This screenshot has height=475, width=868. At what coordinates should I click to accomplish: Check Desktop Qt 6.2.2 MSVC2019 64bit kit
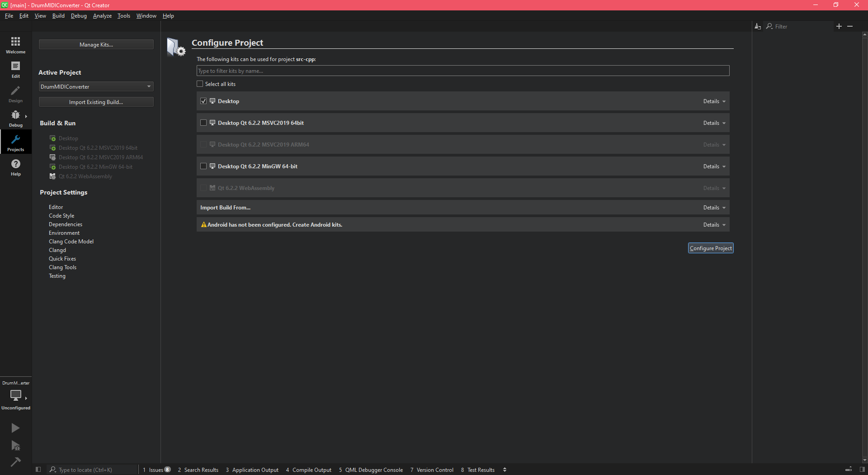tap(203, 123)
